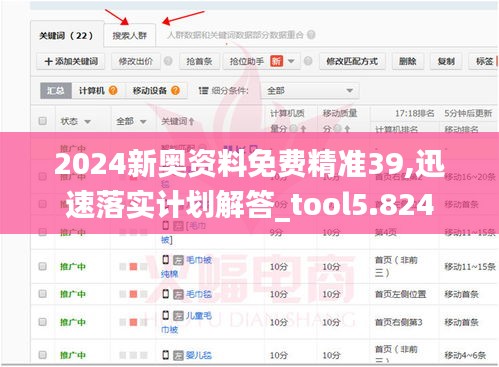Click bid level bars in 毛巾被纯棉 row
Image resolution: width=499 pixels, height=367 pixels.
click(x=133, y=267)
